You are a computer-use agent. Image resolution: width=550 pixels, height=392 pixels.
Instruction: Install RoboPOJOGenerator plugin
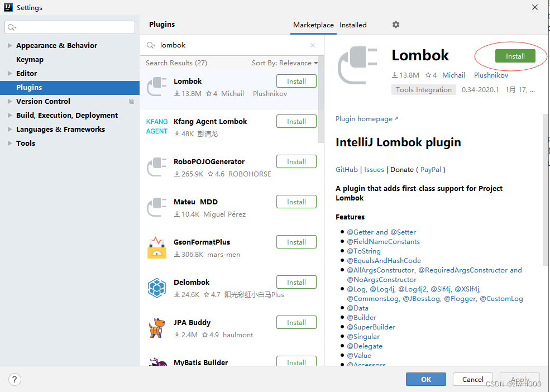point(296,162)
